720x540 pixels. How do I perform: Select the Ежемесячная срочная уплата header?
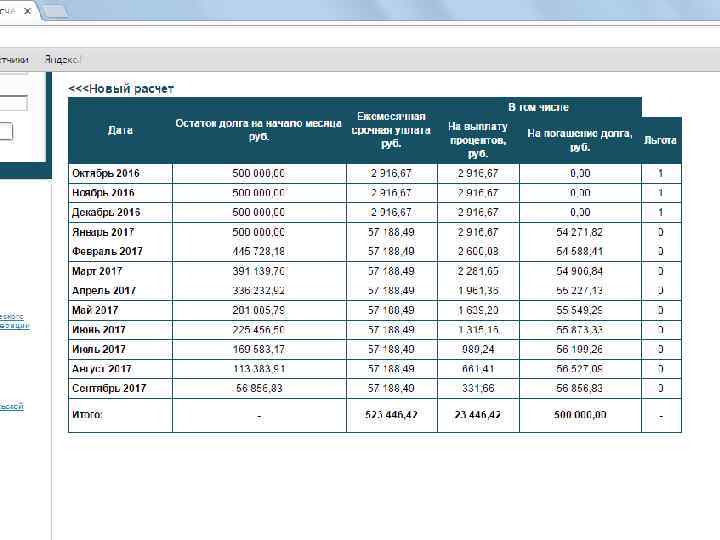click(391, 130)
